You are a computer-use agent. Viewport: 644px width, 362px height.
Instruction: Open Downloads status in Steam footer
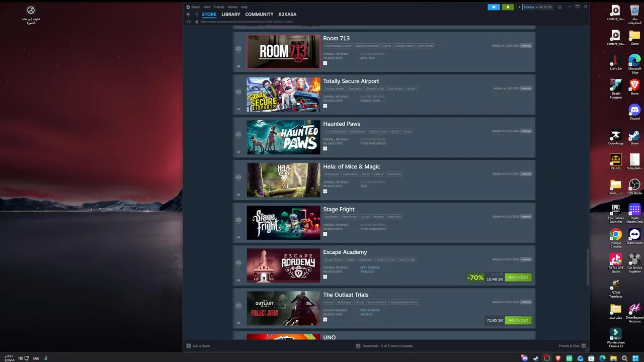(384, 346)
